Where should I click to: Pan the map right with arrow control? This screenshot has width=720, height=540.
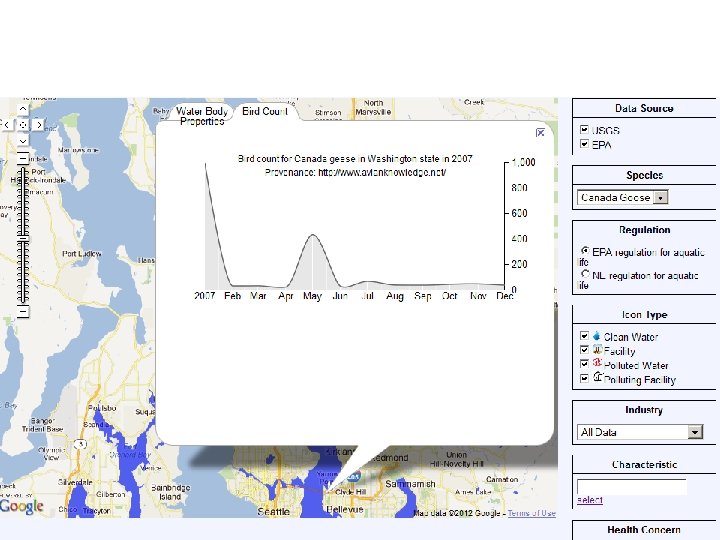pos(39,124)
